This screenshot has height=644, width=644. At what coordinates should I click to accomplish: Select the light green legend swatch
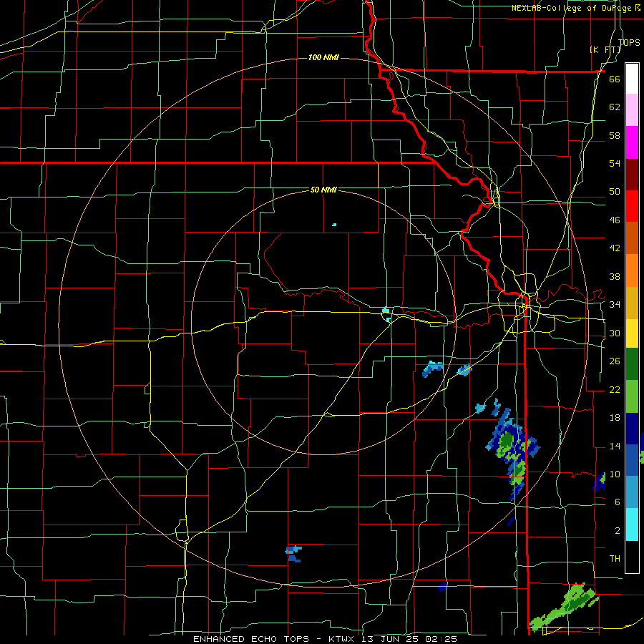click(x=632, y=396)
